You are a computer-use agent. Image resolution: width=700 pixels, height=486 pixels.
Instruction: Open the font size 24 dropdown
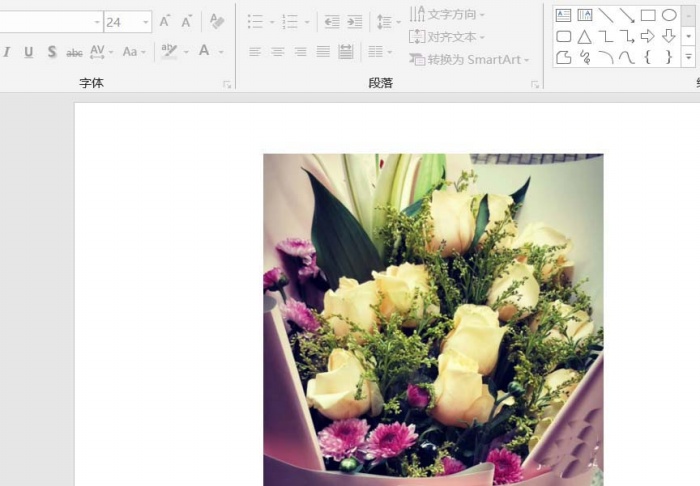[x=146, y=21]
